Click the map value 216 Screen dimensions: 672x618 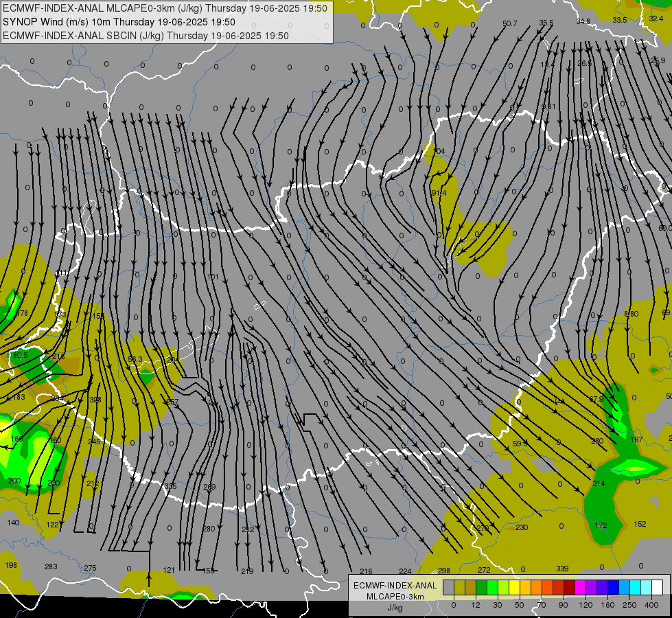click(x=366, y=571)
